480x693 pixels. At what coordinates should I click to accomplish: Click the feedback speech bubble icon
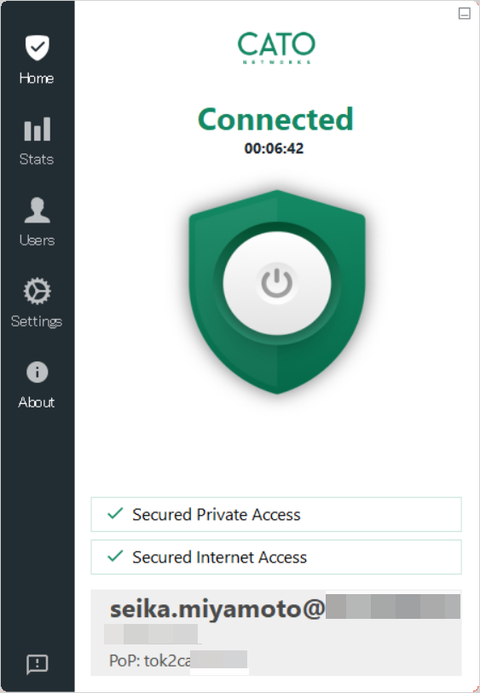(37, 664)
